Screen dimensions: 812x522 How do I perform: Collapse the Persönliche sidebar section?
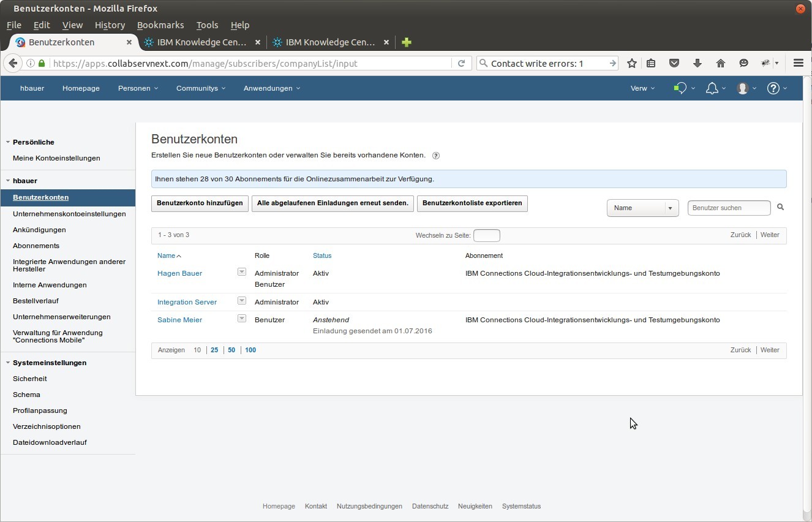pyautogui.click(x=8, y=142)
